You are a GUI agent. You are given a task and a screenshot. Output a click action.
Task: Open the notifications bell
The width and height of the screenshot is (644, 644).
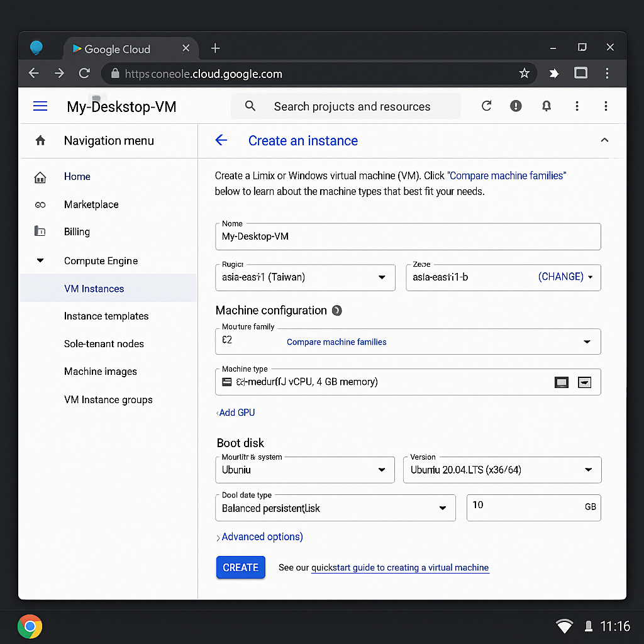click(547, 106)
